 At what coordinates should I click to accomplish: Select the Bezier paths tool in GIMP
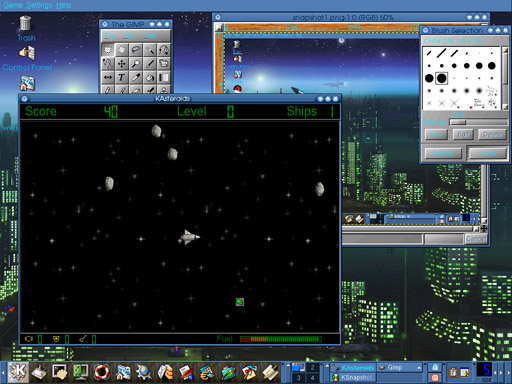click(x=163, y=50)
